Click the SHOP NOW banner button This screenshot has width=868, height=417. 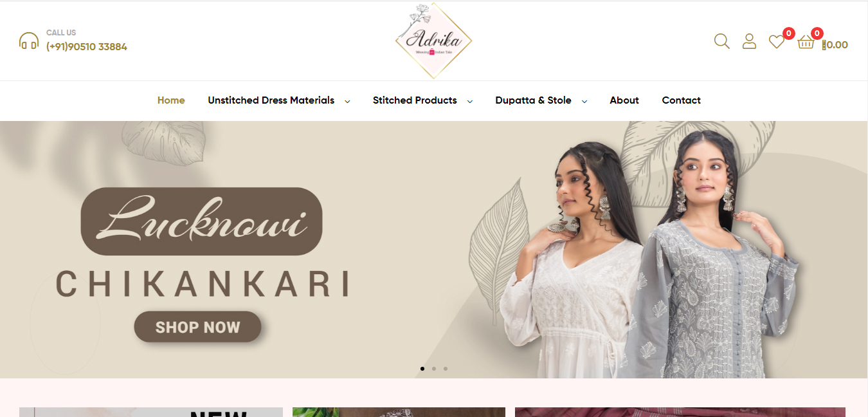pos(197,327)
